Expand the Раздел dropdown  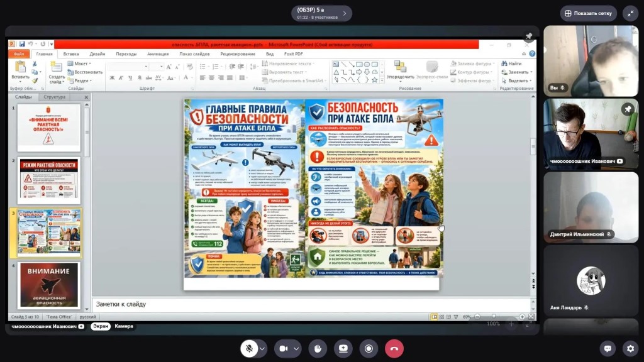[80, 81]
